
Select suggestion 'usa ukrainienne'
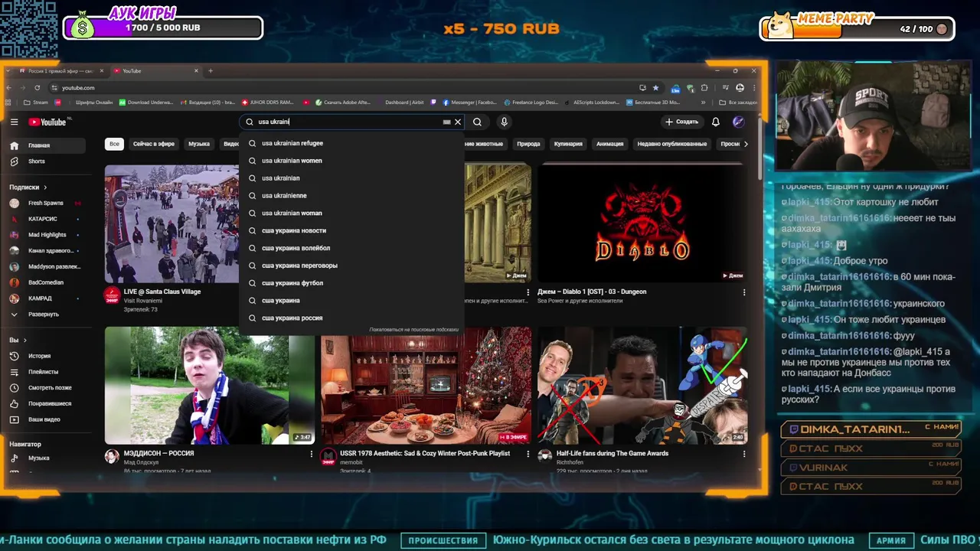pyautogui.click(x=352, y=196)
